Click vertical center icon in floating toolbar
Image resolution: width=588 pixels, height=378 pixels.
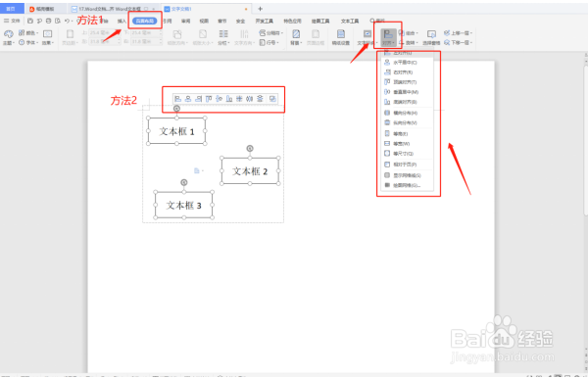point(219,99)
